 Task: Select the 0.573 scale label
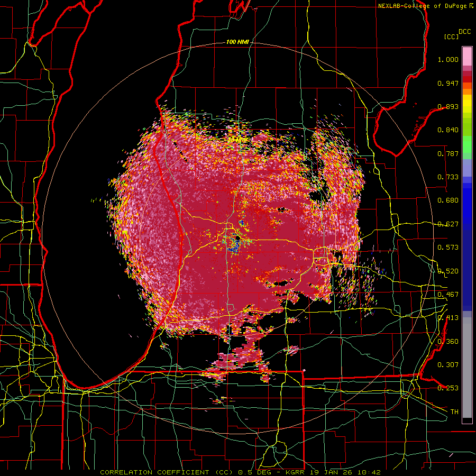(448, 248)
